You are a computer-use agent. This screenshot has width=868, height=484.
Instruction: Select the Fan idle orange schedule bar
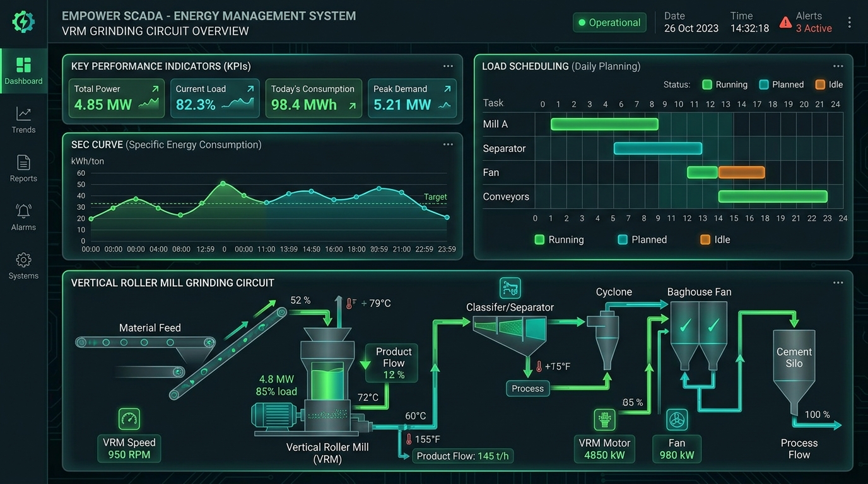tap(742, 172)
